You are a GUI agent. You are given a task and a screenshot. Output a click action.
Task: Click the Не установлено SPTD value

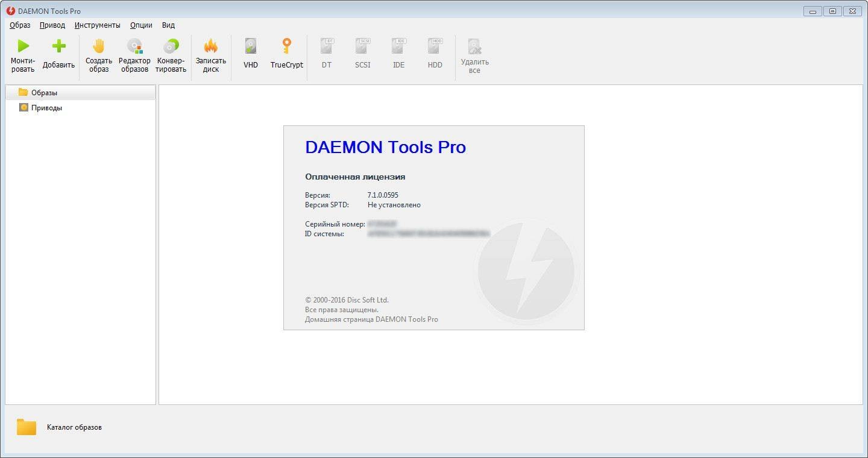[394, 205]
